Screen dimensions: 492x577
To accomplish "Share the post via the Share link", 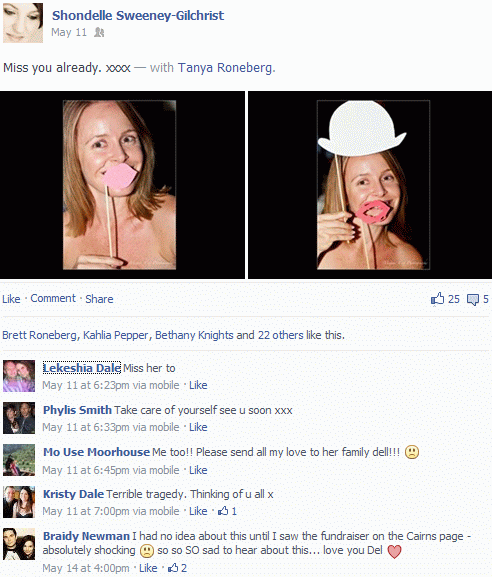I will (99, 299).
